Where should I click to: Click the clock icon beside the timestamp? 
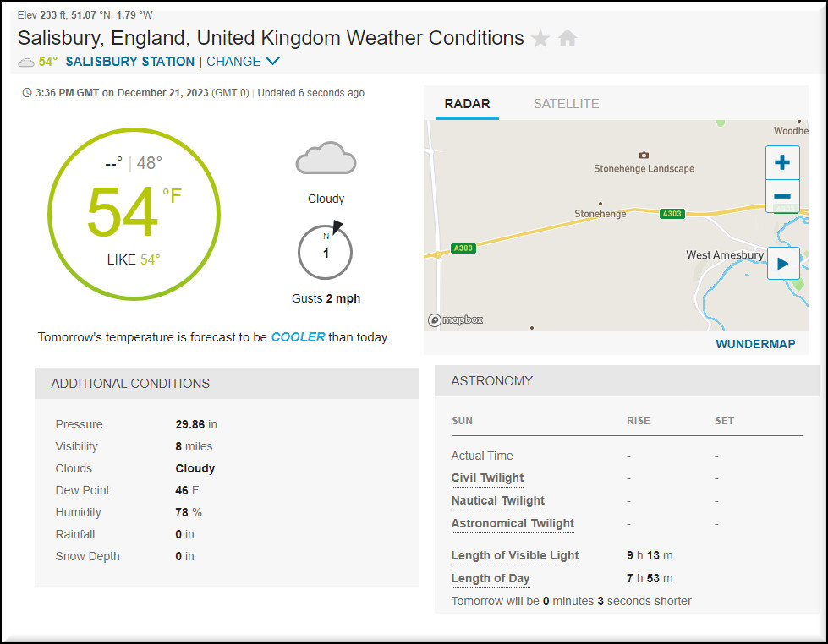[x=27, y=93]
